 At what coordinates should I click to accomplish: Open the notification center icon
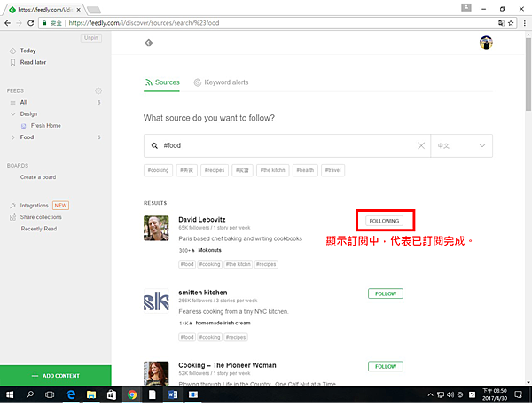(x=518, y=394)
